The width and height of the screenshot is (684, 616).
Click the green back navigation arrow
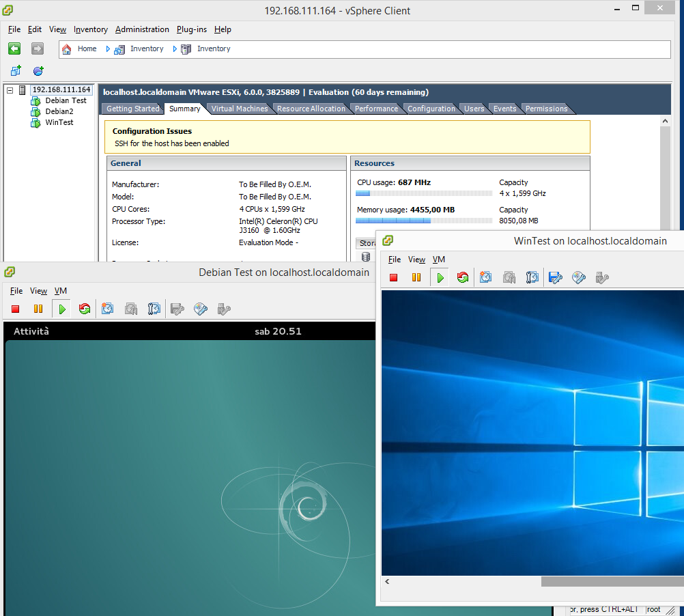tap(14, 48)
